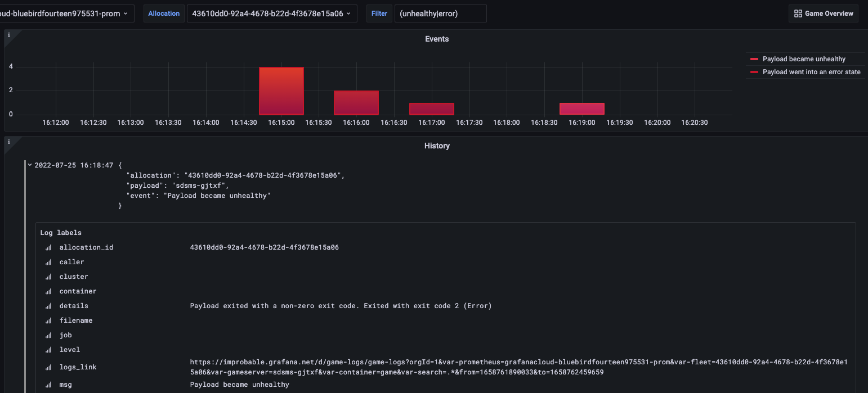Toggle the "Payload became unhealthy" legend series
This screenshot has height=393, width=868.
[x=804, y=59]
